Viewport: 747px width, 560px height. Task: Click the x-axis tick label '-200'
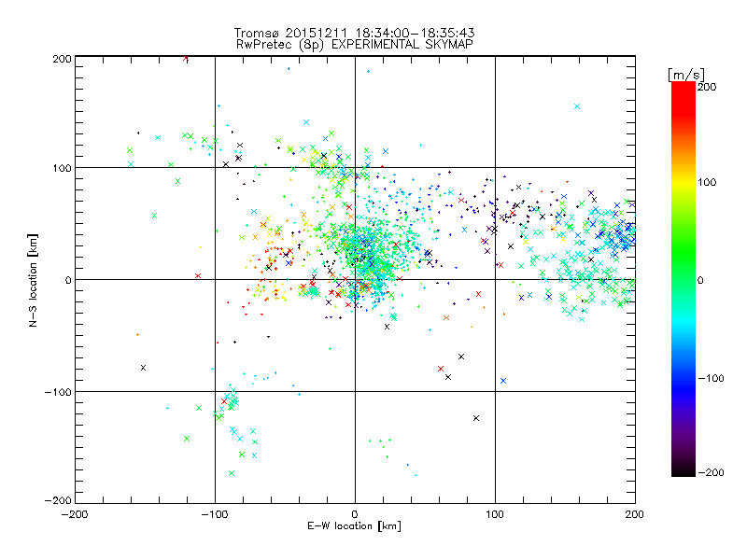(75, 514)
